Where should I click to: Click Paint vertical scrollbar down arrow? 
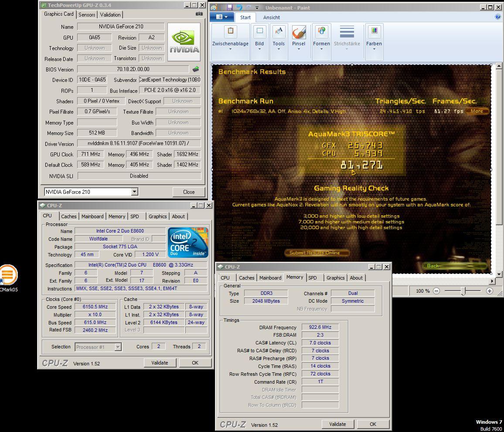(498, 274)
